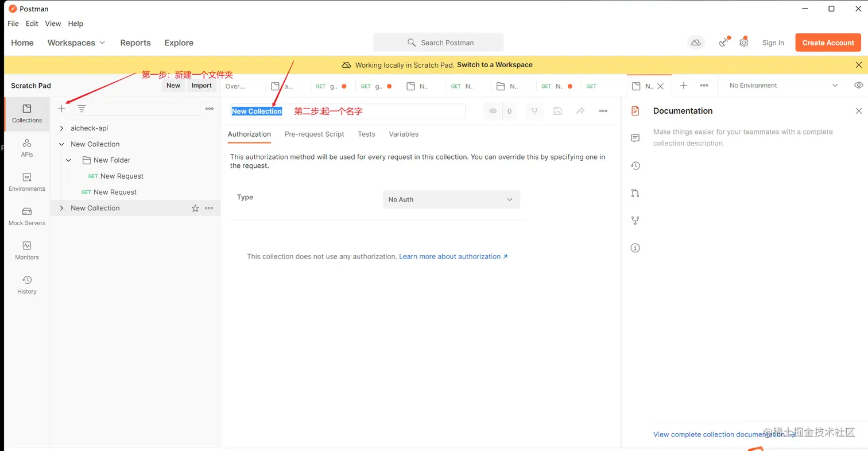Switch to the Tests tab
Viewport: 868px width, 451px height.
tap(366, 134)
